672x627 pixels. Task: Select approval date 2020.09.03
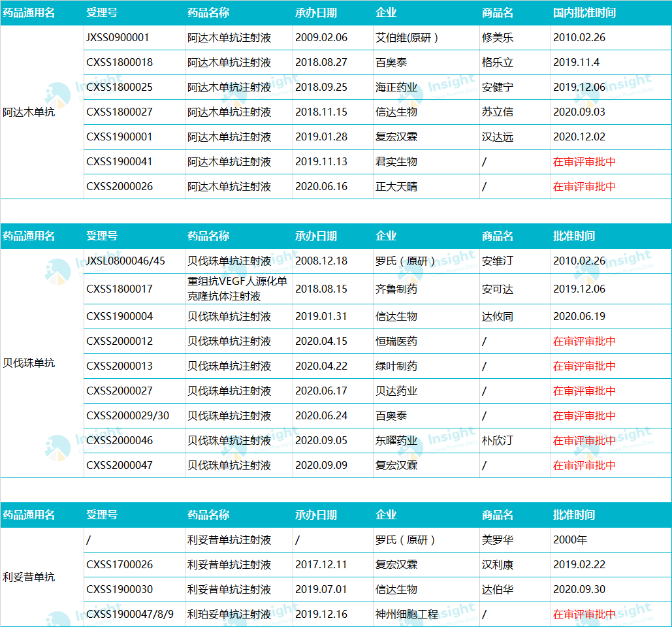[x=579, y=112]
